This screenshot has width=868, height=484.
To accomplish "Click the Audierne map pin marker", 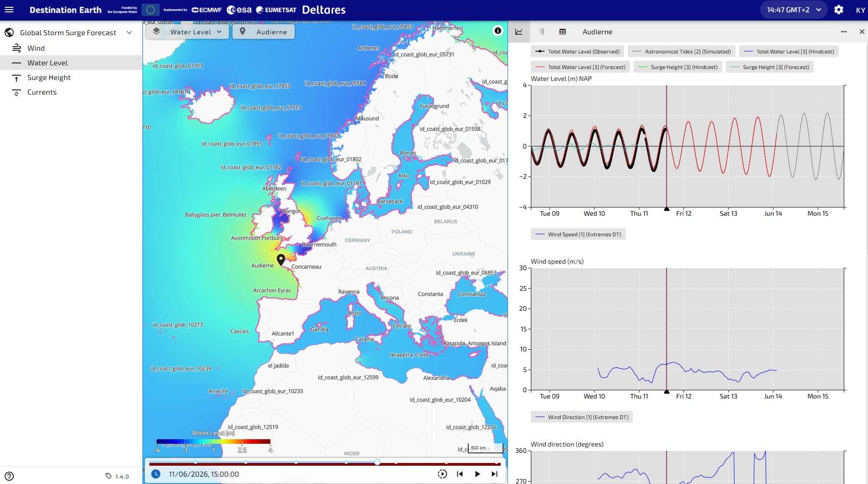I will [x=281, y=260].
